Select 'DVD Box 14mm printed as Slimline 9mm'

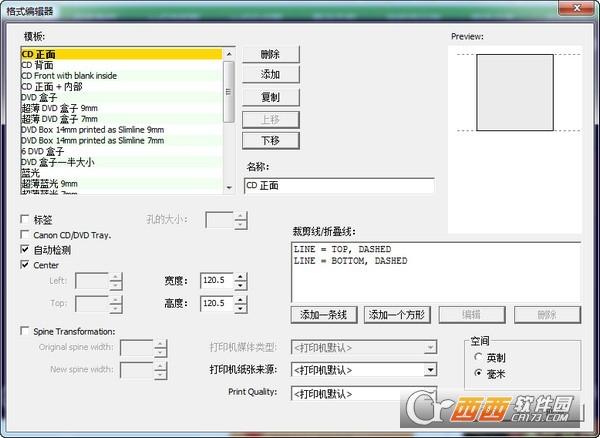121,130
